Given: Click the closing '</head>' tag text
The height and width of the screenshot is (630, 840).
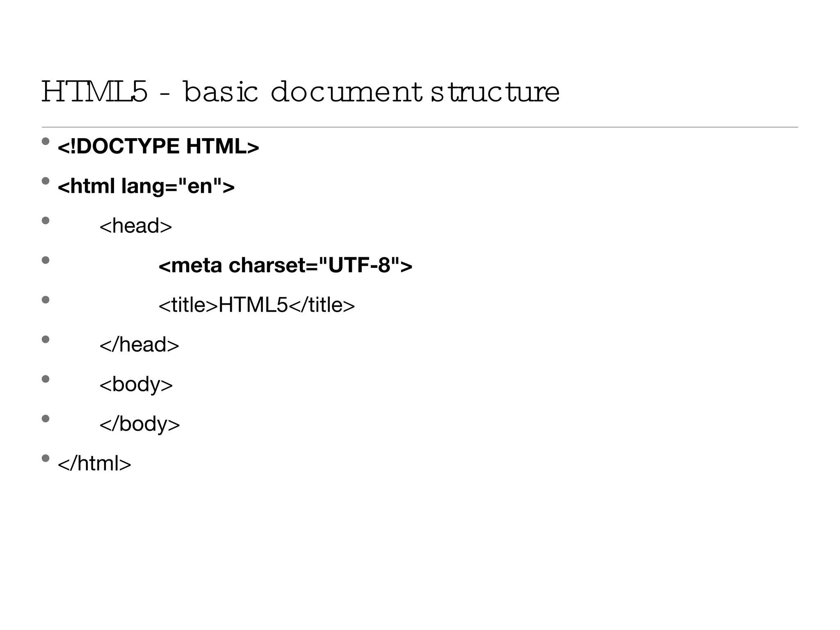Looking at the screenshot, I should 139,345.
